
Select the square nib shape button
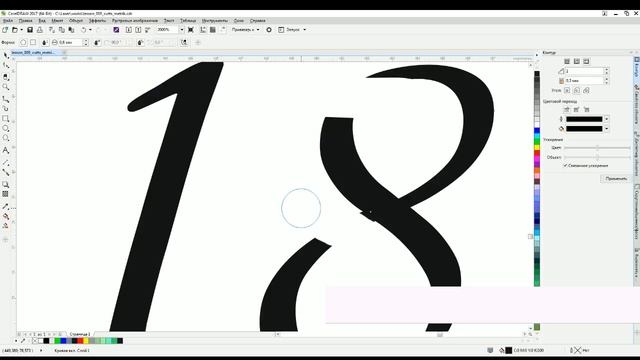point(33,42)
